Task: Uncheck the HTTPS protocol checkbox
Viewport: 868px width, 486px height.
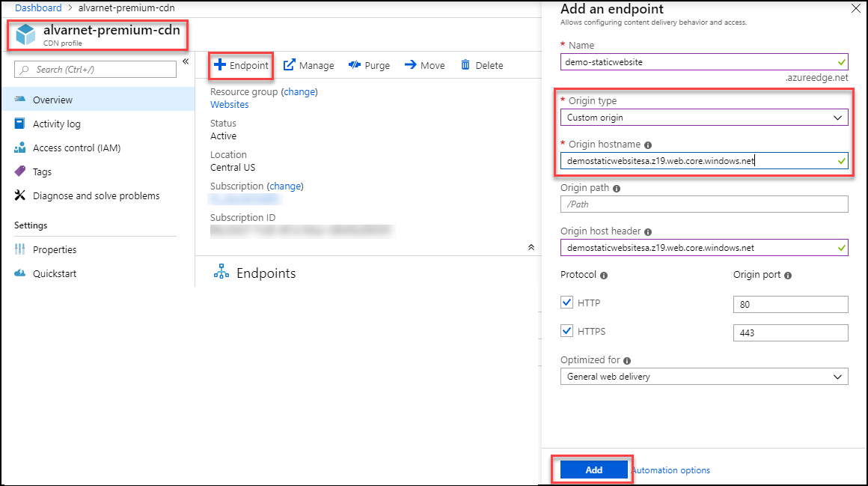Action: (567, 331)
